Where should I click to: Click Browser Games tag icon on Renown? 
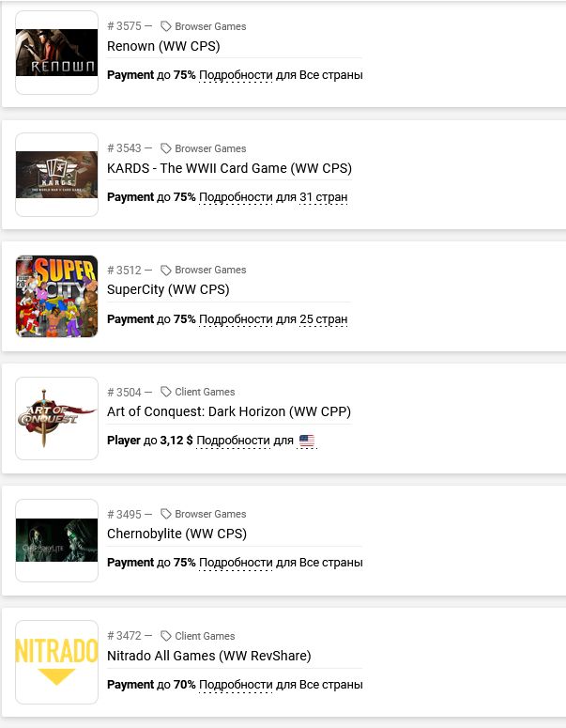click(166, 26)
